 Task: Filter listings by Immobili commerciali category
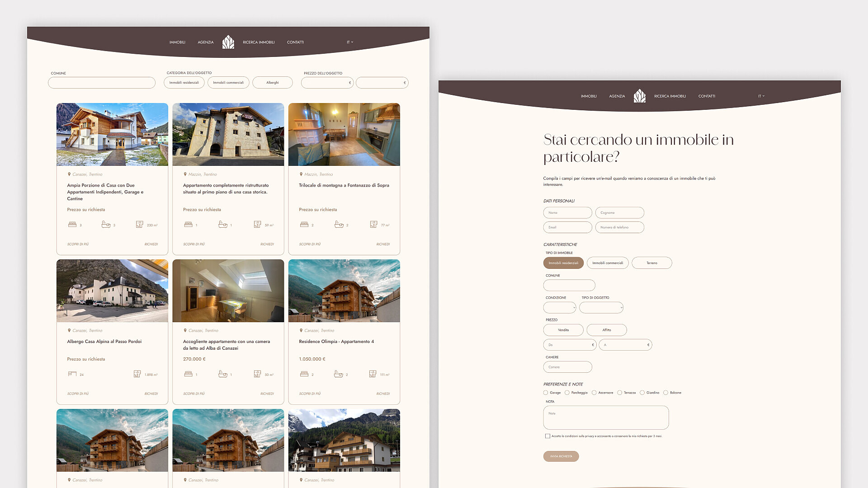click(228, 83)
